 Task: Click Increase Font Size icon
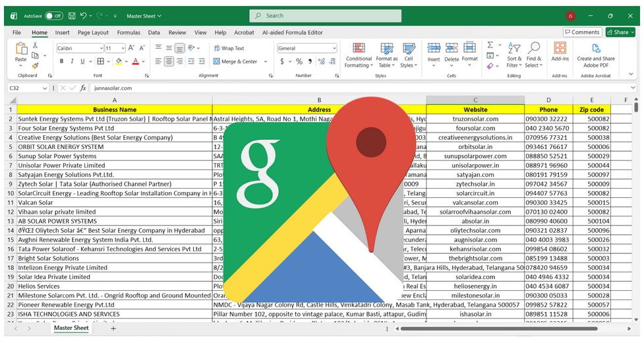[x=131, y=48]
